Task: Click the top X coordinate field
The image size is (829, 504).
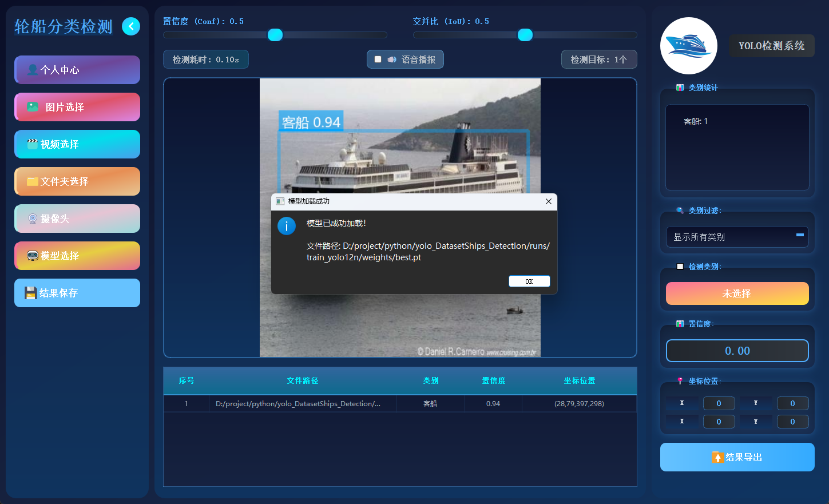Action: 719,403
